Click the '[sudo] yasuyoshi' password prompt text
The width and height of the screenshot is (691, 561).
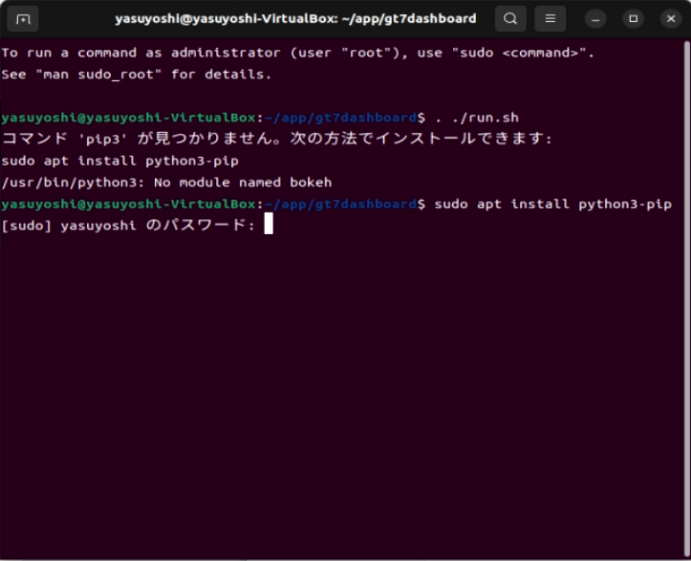pyautogui.click(x=128, y=225)
